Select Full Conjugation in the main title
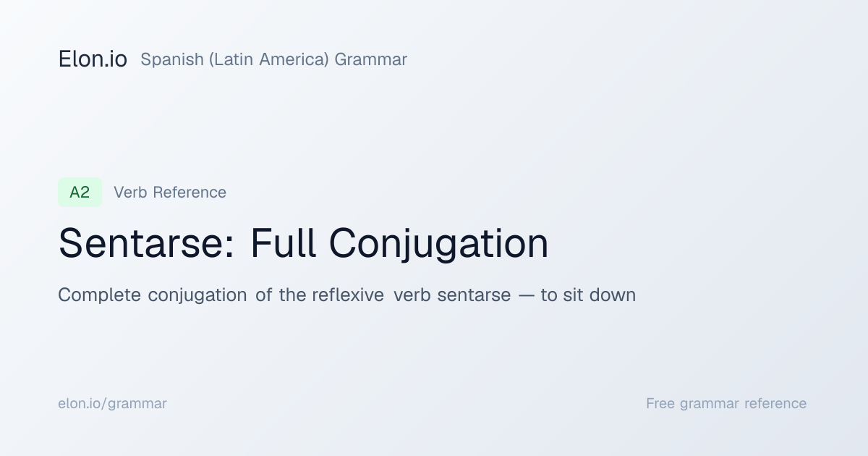The width and height of the screenshot is (868, 456). [399, 243]
